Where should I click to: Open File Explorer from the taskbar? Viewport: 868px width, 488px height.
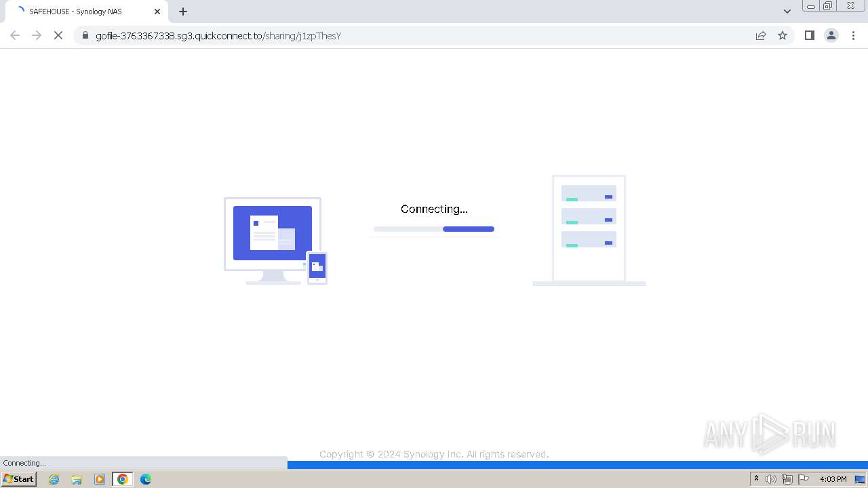click(77, 479)
